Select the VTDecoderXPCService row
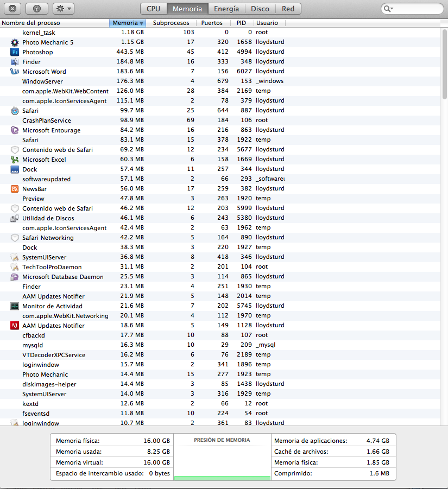The width and height of the screenshot is (448, 489). pyautogui.click(x=220, y=355)
